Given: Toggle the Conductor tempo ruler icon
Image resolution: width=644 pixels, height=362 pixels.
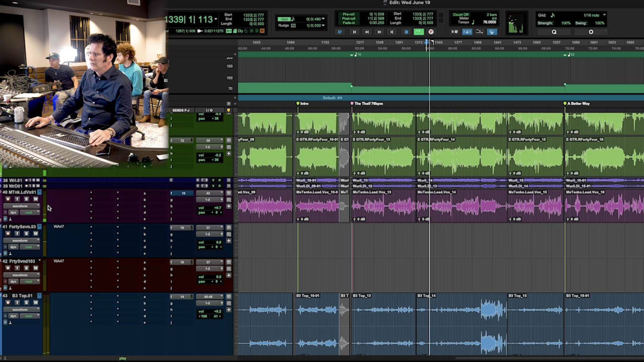Looking at the screenshot, I should pyautogui.click(x=492, y=32).
